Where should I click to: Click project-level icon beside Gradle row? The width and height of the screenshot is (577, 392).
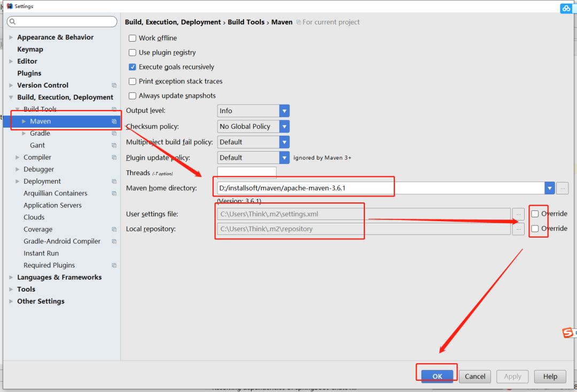114,134
